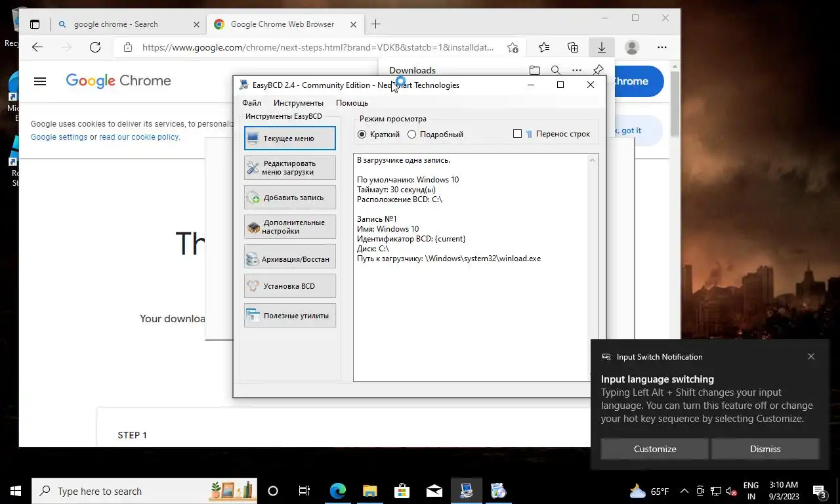Click the EasyBCD title bar icon

coord(243,85)
